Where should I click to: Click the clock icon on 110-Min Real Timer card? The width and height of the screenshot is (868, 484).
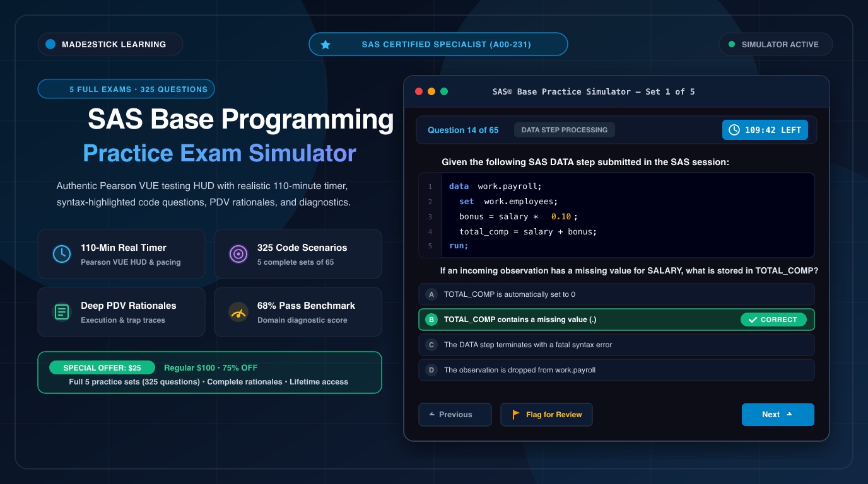(x=61, y=254)
